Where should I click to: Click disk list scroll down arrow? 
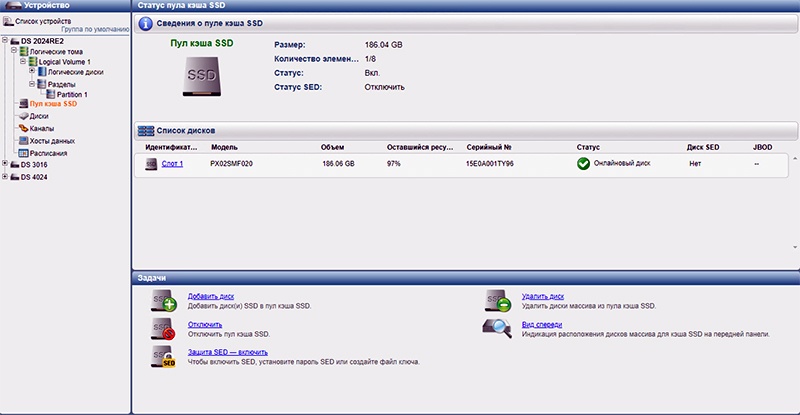795,248
